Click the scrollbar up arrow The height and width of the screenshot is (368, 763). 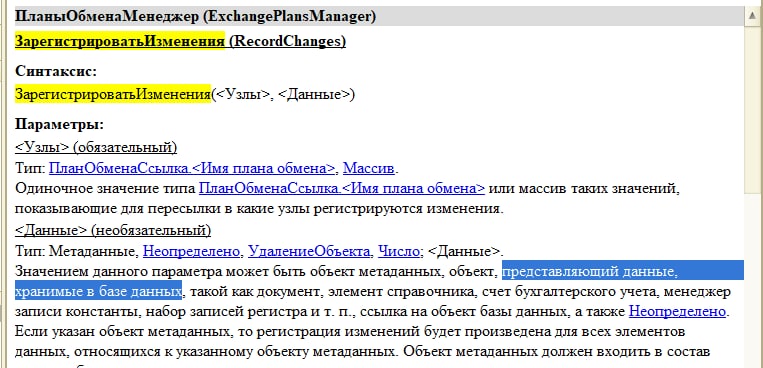tap(753, 16)
